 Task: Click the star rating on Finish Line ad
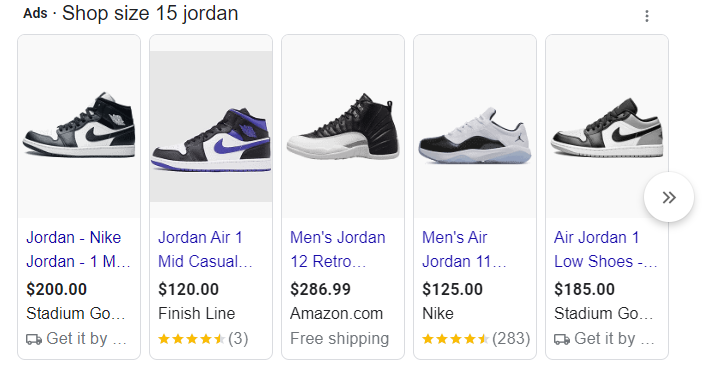(192, 339)
